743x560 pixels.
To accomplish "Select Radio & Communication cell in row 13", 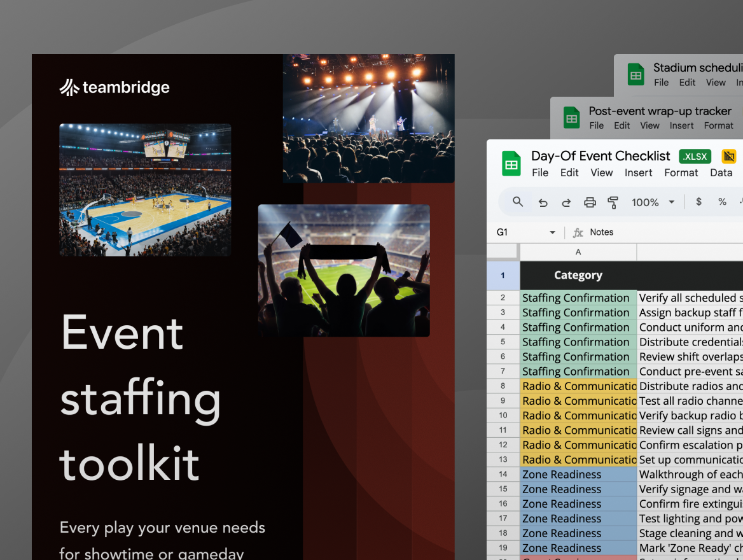I will [x=578, y=459].
